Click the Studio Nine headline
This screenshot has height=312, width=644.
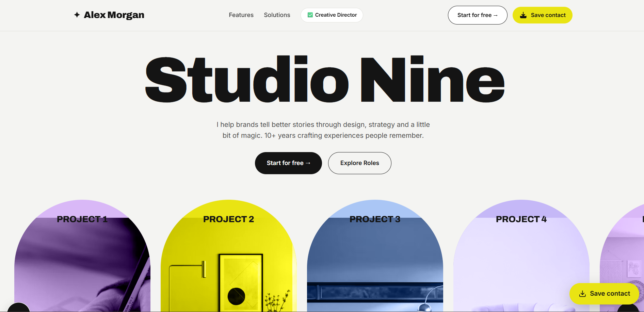pos(325,79)
